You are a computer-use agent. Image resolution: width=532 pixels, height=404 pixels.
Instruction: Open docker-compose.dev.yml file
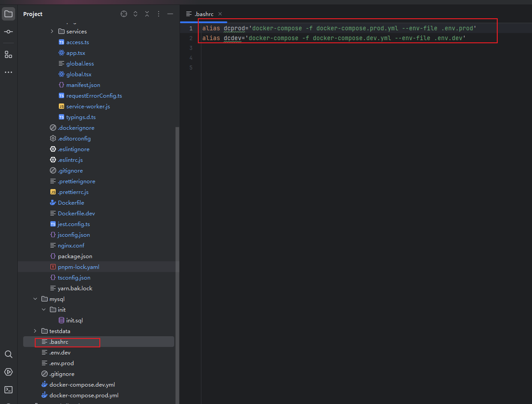(x=82, y=385)
